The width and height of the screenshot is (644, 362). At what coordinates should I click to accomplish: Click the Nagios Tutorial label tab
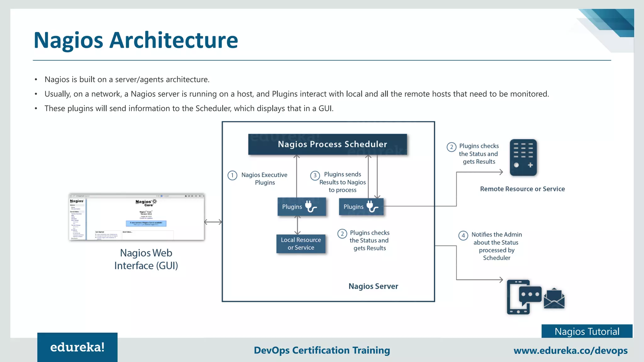click(587, 331)
